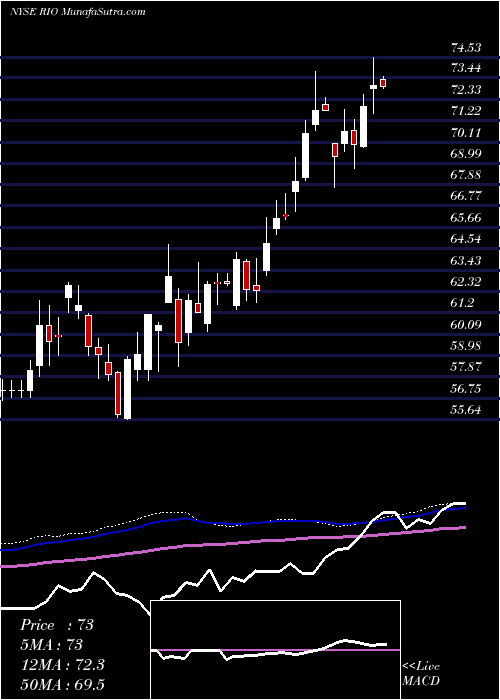Click the 5MA : 73 readout

52,645
